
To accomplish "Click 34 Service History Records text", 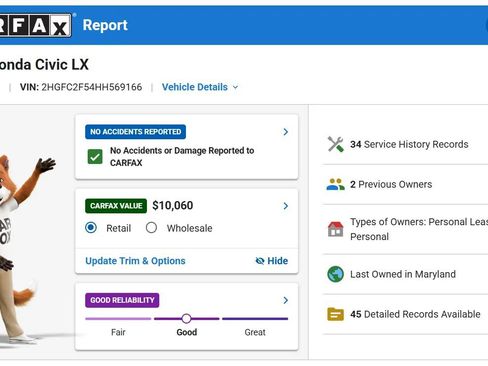I will [x=409, y=144].
